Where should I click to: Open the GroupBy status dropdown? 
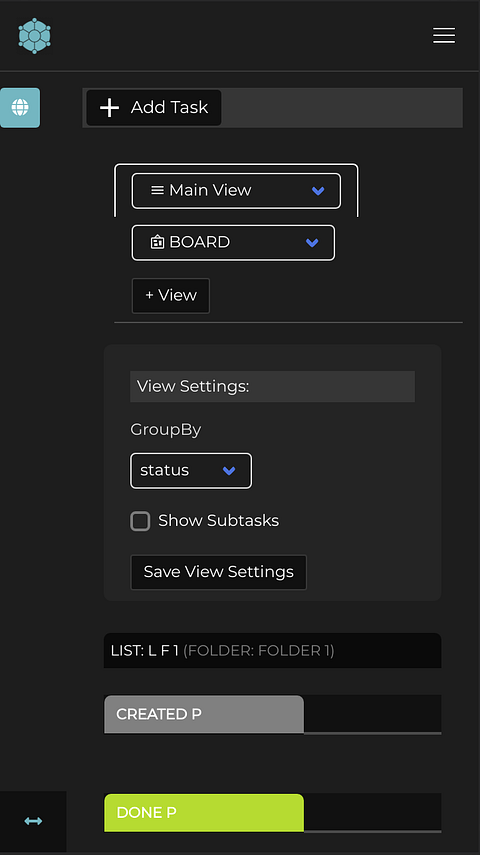(191, 471)
